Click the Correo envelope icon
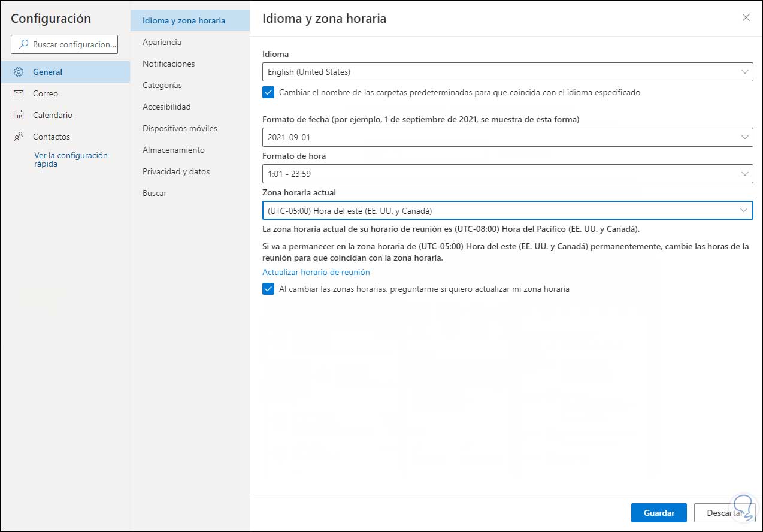Screen dimensions: 763x532 coord(19,93)
